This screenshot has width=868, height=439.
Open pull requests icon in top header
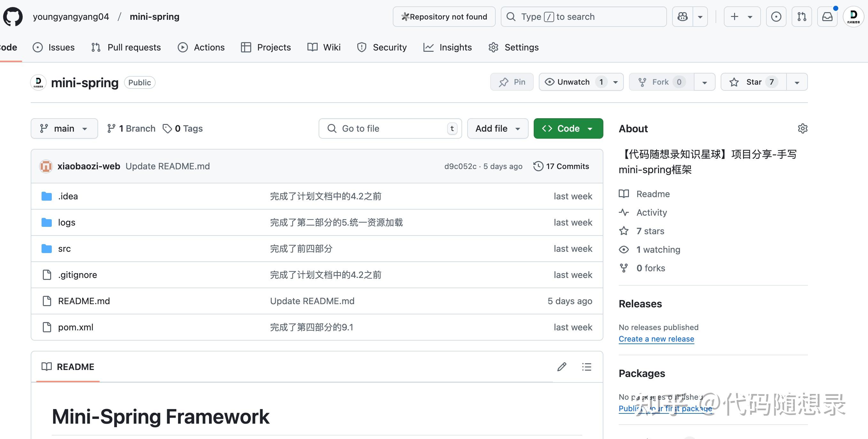point(802,17)
